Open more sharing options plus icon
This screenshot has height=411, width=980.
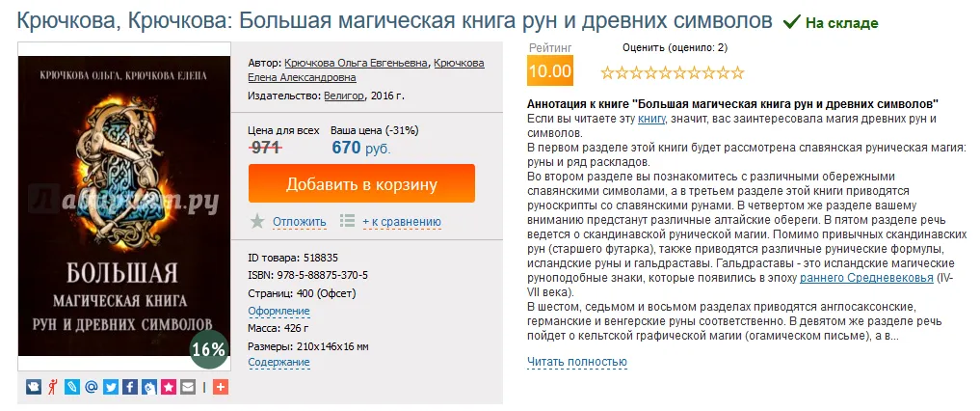[221, 387]
